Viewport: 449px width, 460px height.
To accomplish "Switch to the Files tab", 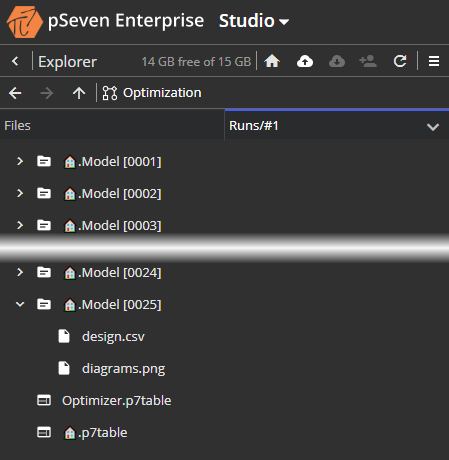I will pos(17,126).
